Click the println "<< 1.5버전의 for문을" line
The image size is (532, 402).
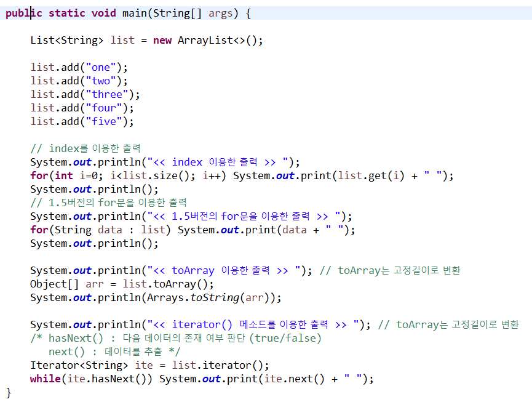191,216
